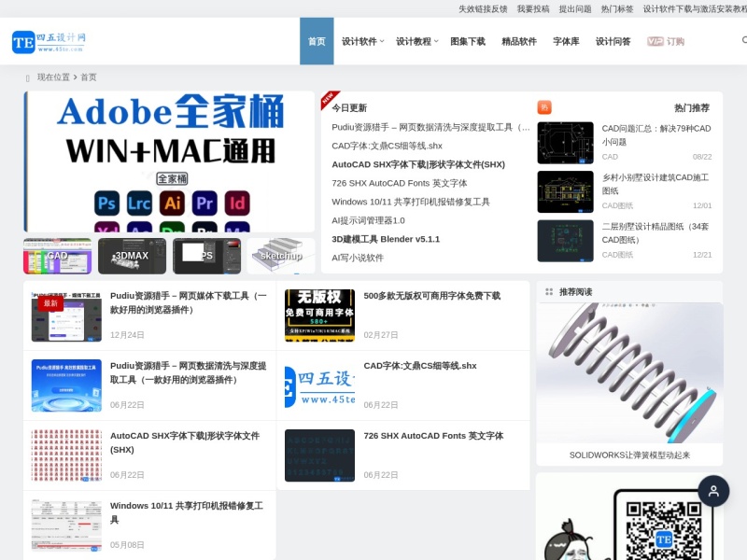Click the CAD图纸 tag dated 12/01
747x560 pixels.
617,205
